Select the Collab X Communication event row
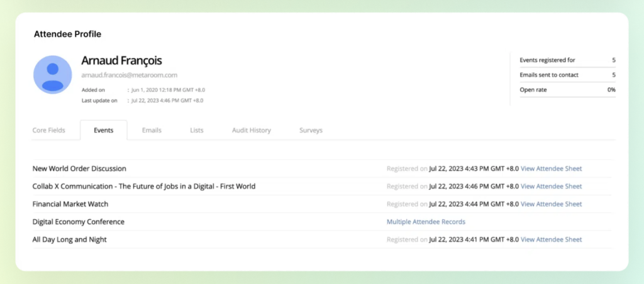The width and height of the screenshot is (644, 284). [143, 186]
